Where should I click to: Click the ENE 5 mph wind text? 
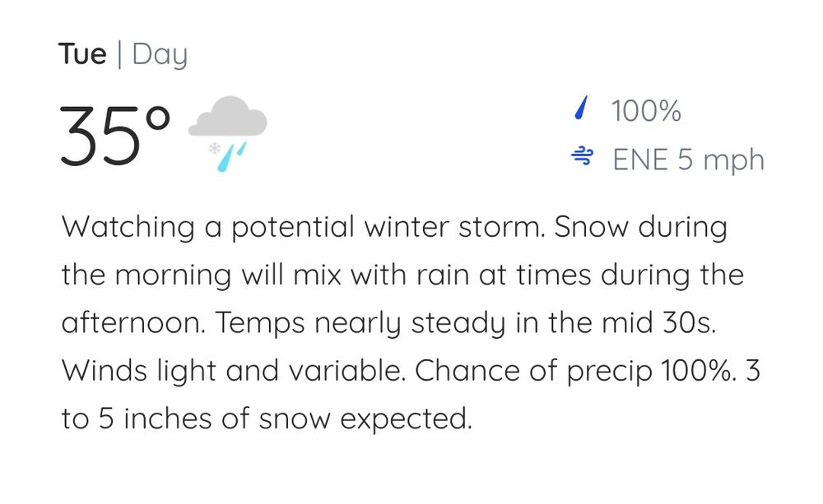pyautogui.click(x=688, y=160)
